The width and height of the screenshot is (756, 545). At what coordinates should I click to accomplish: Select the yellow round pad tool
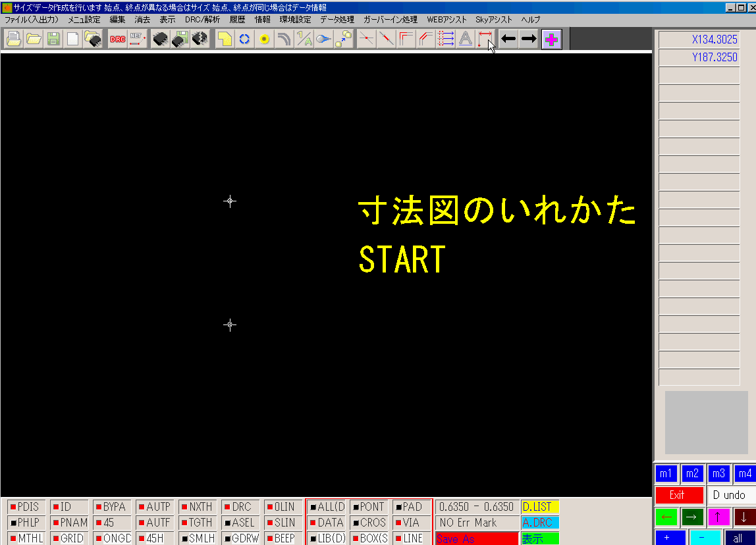click(x=264, y=39)
